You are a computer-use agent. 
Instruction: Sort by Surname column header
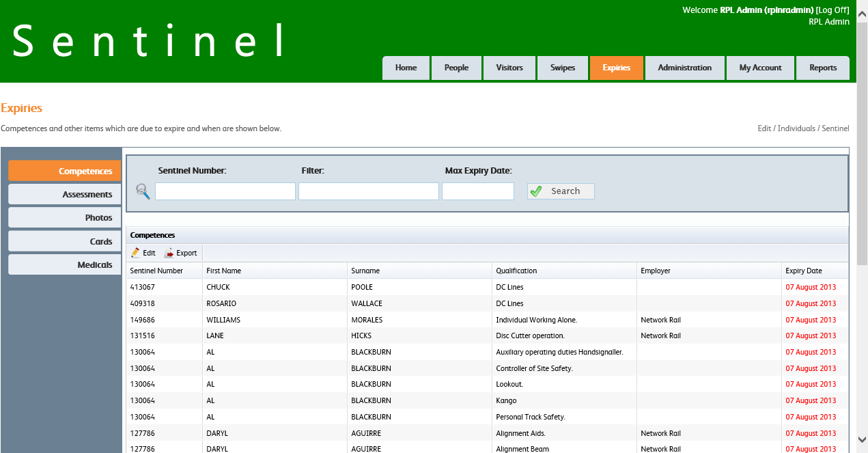point(420,271)
